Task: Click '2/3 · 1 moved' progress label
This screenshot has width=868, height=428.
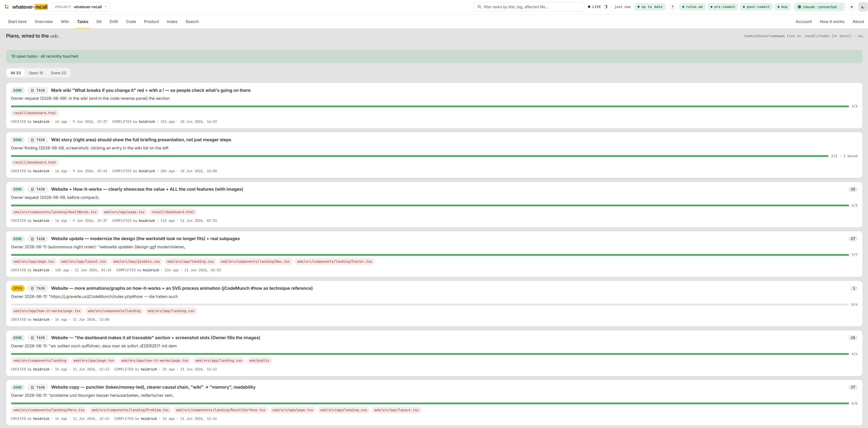Action: coord(844,156)
